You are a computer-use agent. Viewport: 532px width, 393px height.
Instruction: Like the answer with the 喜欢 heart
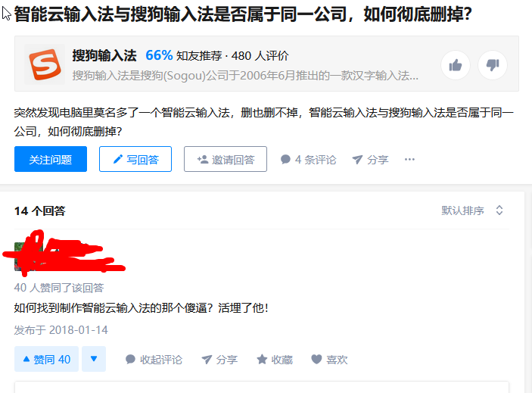pos(329,360)
